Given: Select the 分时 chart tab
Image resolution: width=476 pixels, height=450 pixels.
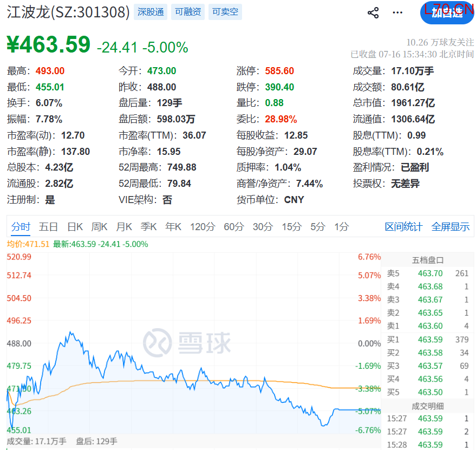Looking at the screenshot, I should [21, 227].
